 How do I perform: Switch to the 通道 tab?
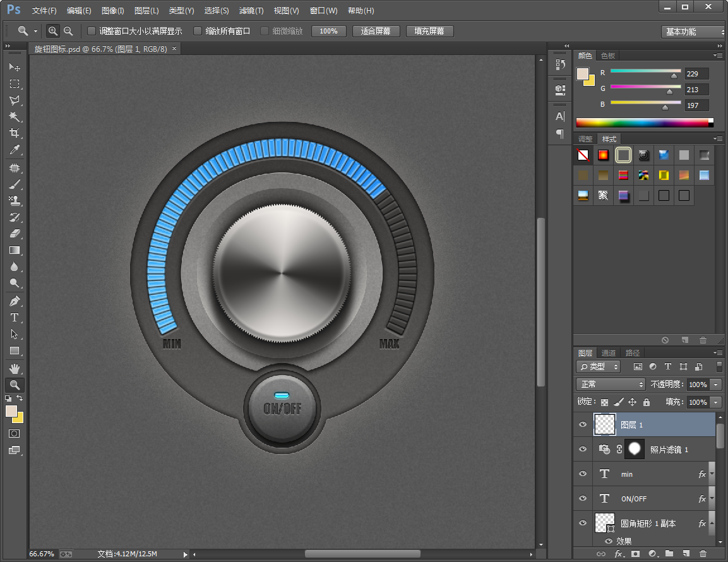609,353
